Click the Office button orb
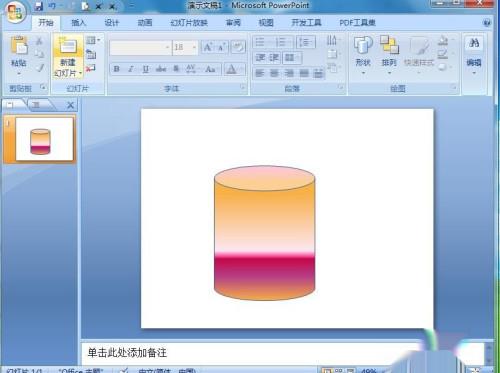 tap(15, 12)
